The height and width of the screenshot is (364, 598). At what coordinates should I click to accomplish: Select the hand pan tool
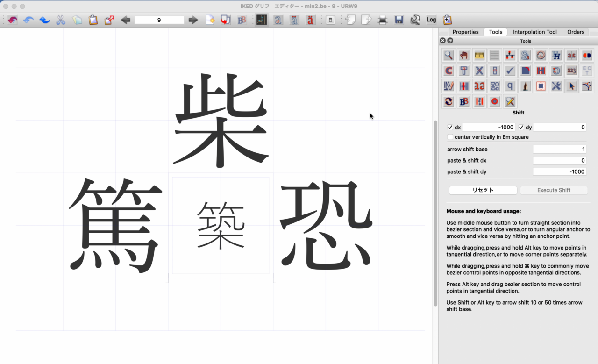coord(464,56)
